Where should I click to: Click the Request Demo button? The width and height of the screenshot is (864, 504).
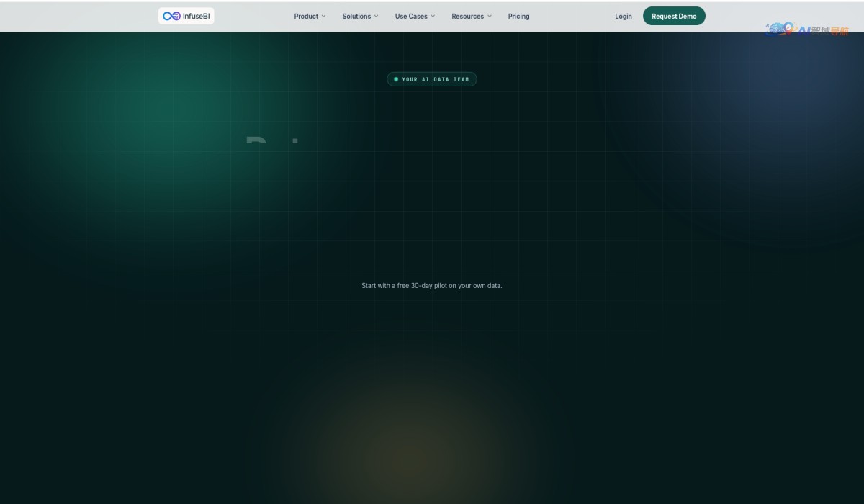click(674, 16)
